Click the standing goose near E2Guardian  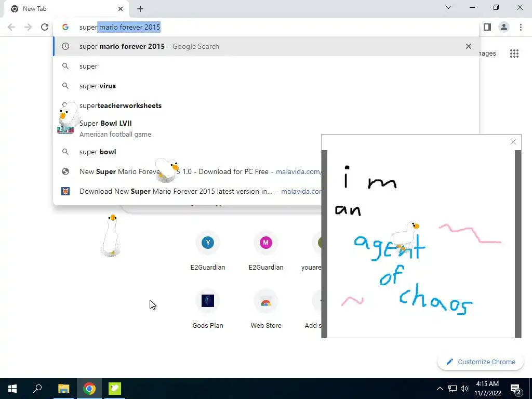pos(111,235)
